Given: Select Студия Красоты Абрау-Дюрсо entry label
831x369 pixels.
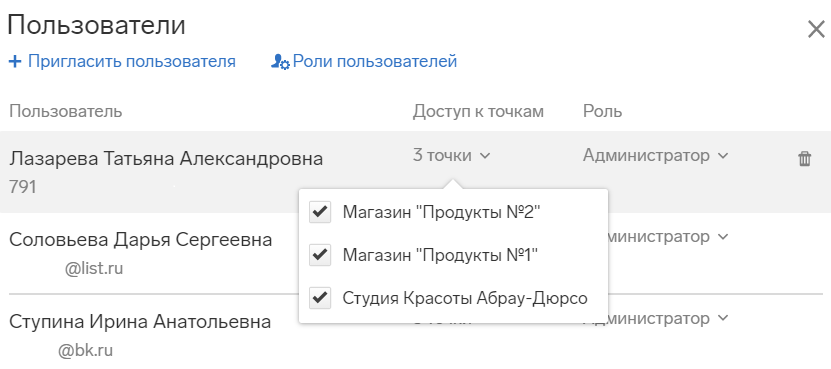Looking at the screenshot, I should (x=465, y=298).
